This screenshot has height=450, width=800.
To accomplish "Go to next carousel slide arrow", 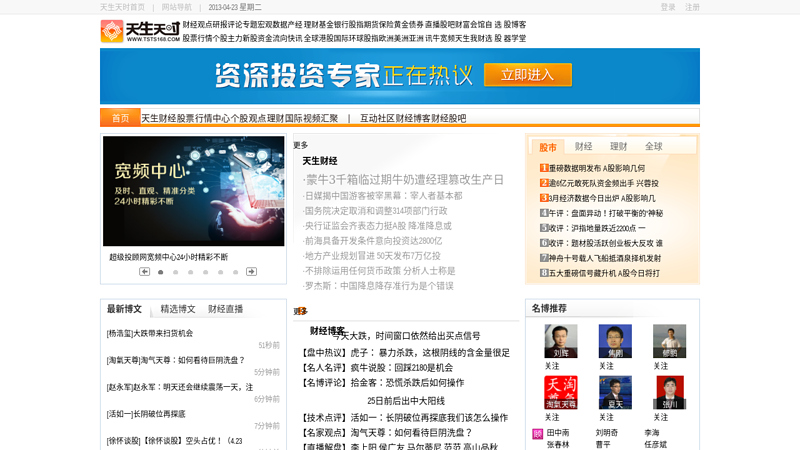I will click(252, 271).
